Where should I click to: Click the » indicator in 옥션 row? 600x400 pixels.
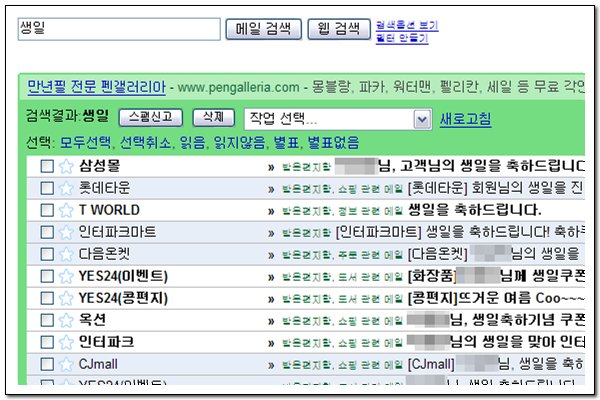point(271,322)
